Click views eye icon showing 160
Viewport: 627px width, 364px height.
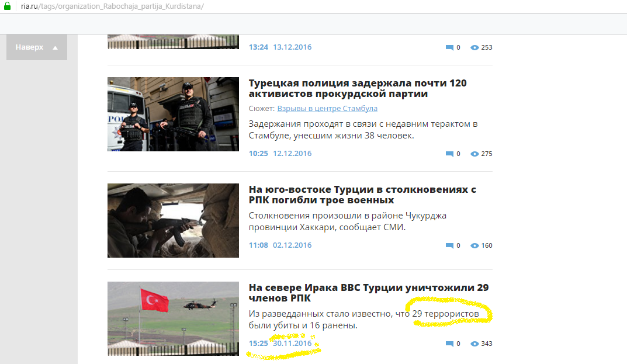point(474,246)
